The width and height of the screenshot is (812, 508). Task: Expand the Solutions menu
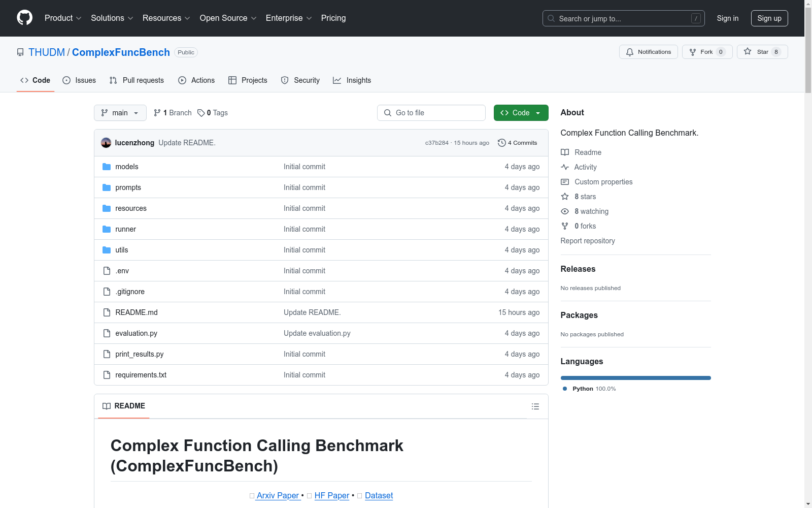(x=112, y=18)
